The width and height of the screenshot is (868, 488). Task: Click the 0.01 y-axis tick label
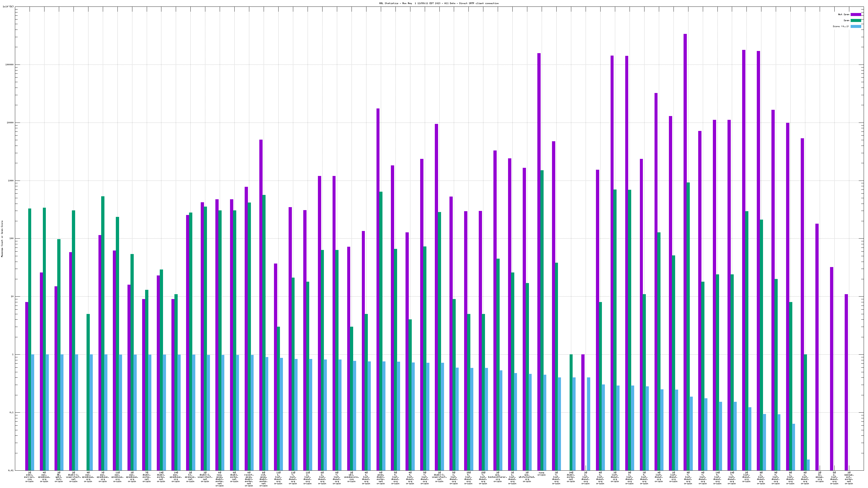pos(11,470)
